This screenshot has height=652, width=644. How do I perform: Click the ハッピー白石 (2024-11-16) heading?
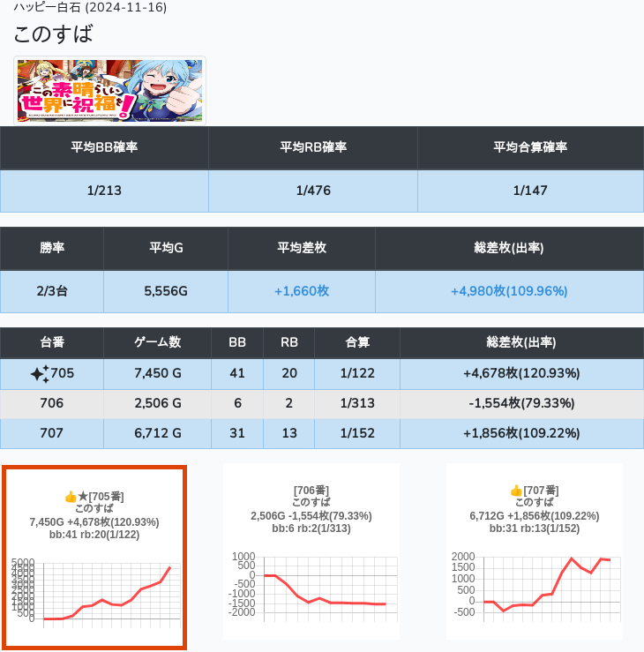coord(90,7)
